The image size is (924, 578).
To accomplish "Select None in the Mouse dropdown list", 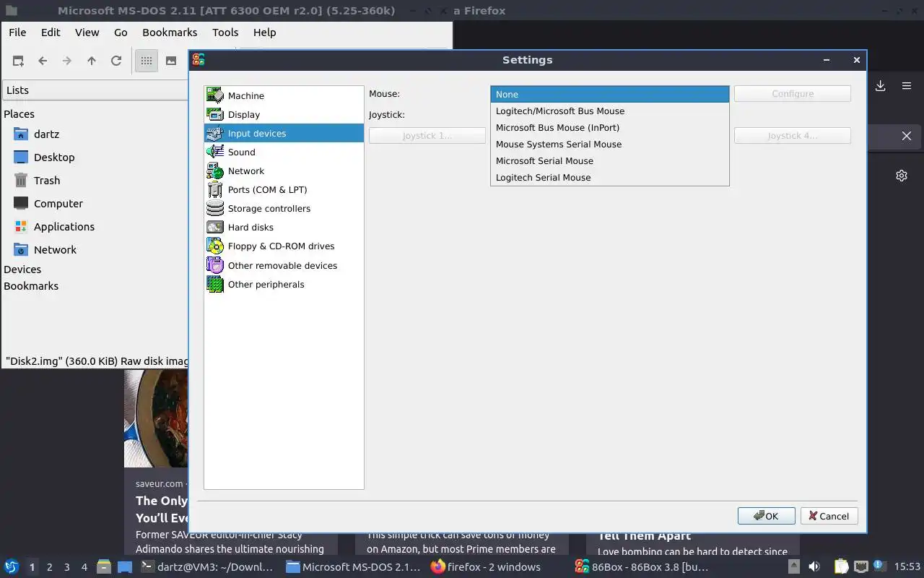I will click(x=610, y=94).
